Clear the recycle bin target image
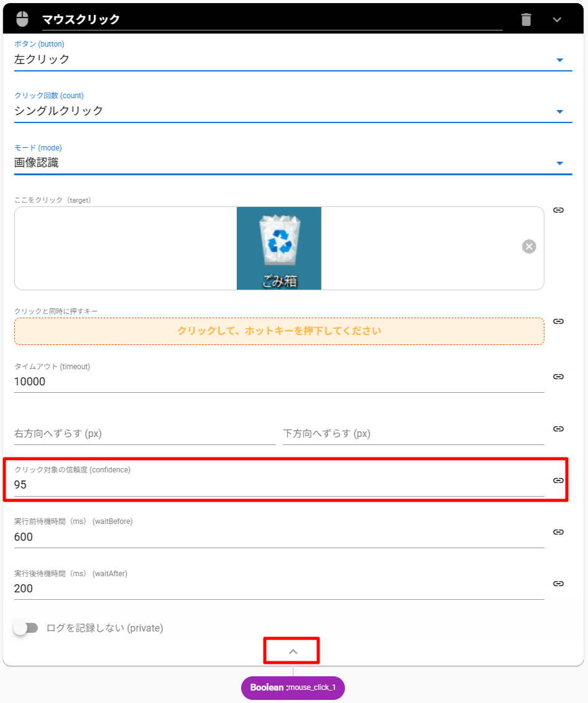This screenshot has width=588, height=703. click(529, 247)
